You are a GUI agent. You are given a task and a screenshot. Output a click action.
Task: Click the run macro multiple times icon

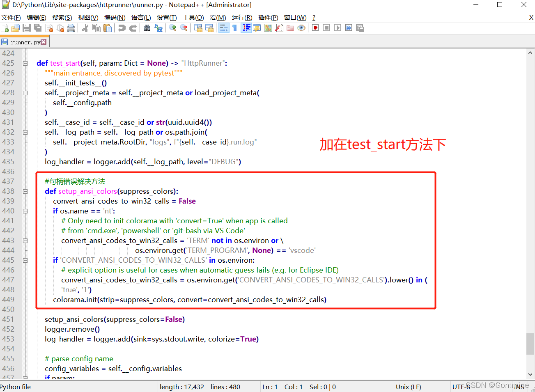349,28
